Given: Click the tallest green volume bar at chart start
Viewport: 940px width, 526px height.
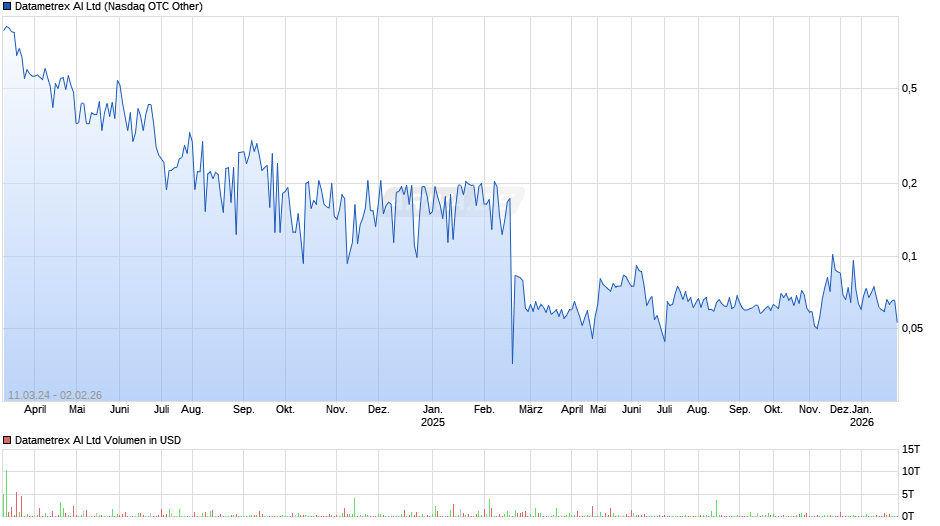Looking at the screenshot, I should click(7, 493).
